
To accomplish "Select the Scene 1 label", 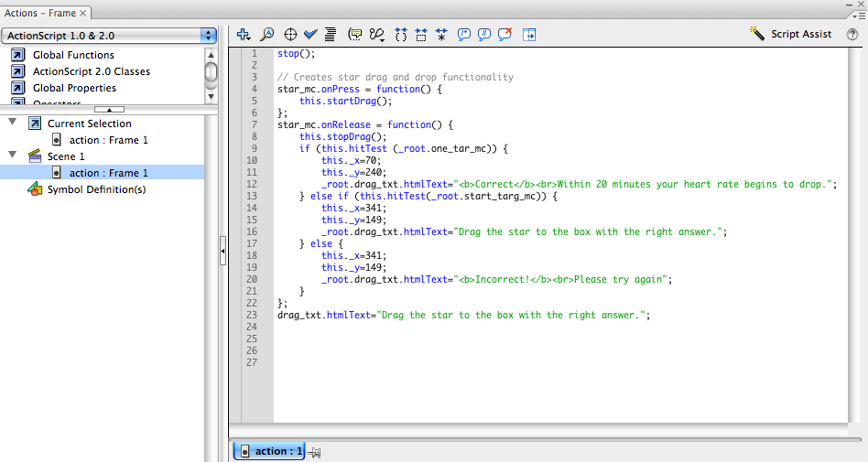I will pyautogui.click(x=66, y=156).
